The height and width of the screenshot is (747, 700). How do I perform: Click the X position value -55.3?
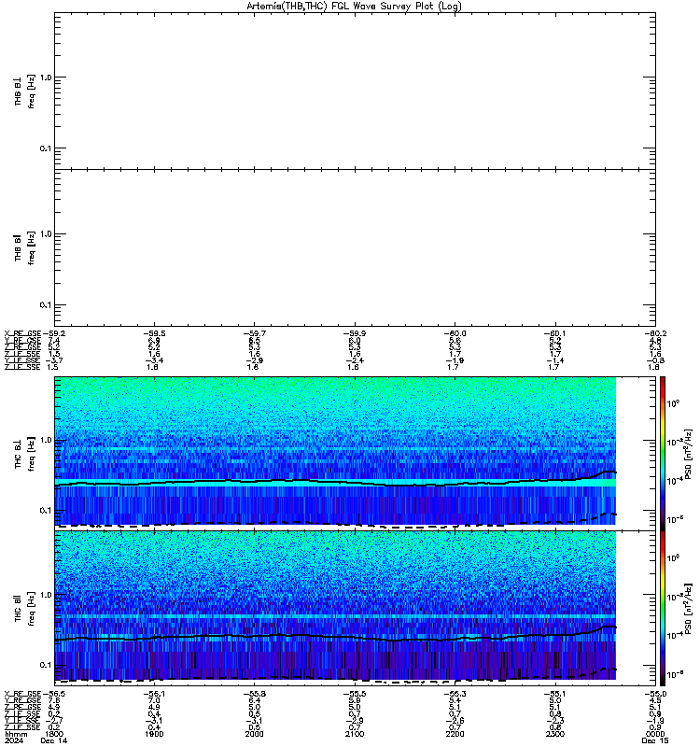pos(455,694)
